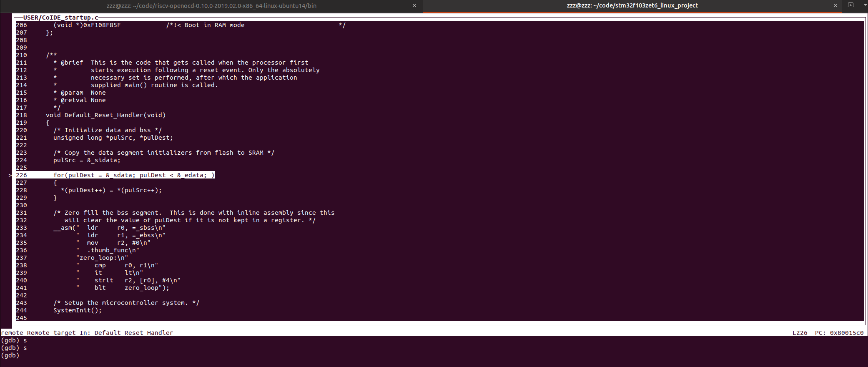The width and height of the screenshot is (868, 367).
Task: Click the 'pulSrc = &_sidata;' line
Action: (87, 160)
